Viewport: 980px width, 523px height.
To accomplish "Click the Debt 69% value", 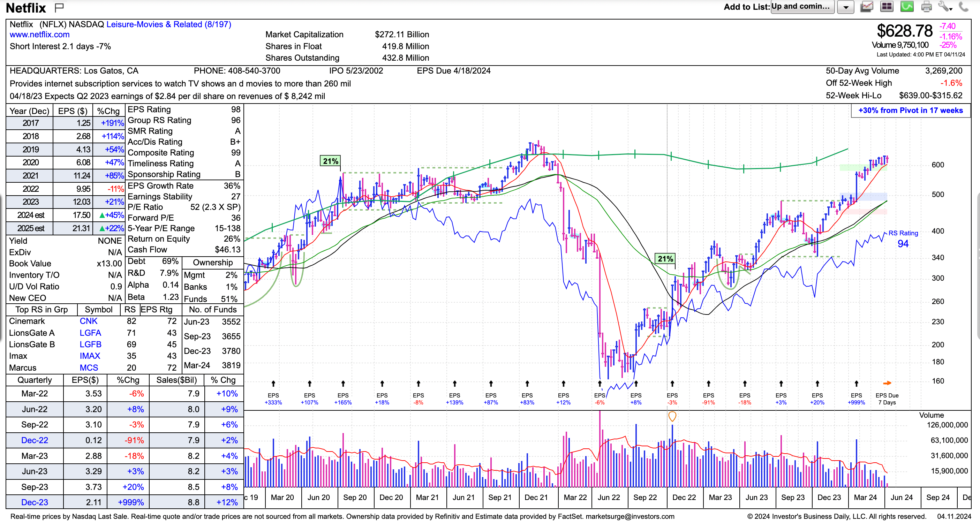I will (x=170, y=261).
